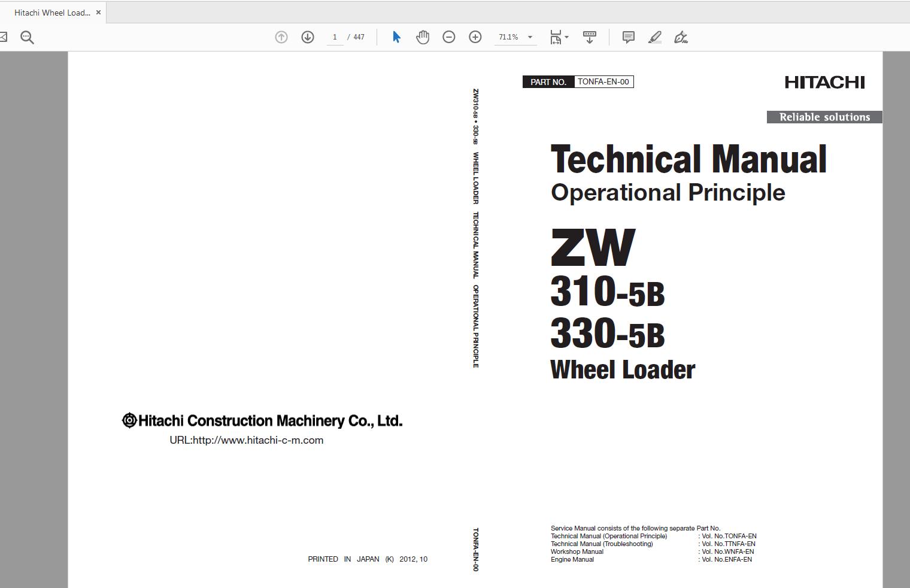Click the fit page width icon
This screenshot has width=910, height=588.
click(556, 37)
